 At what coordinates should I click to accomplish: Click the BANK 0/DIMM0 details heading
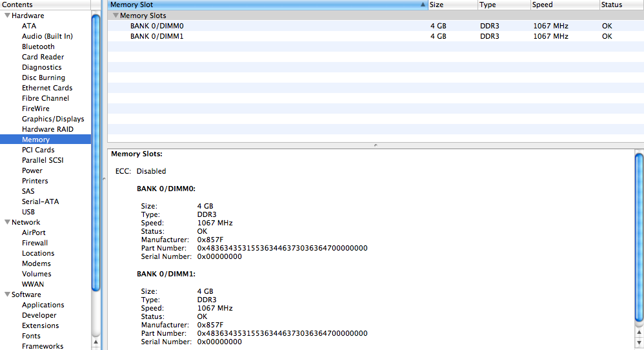166,189
